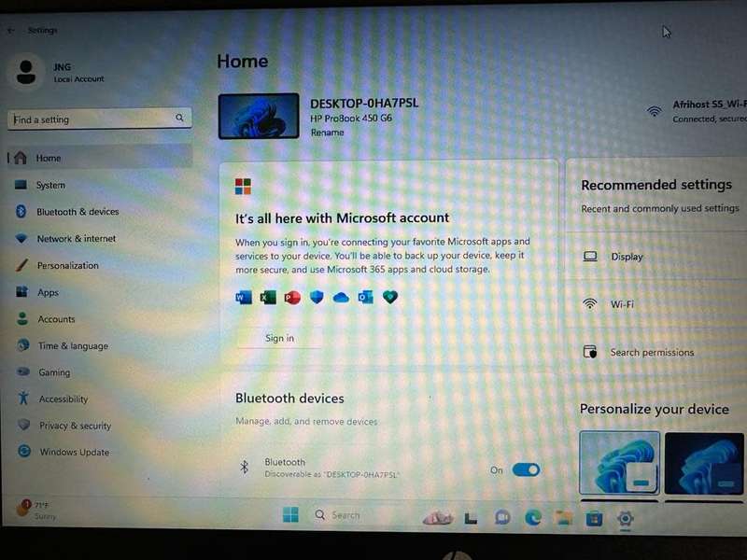
Task: Click the search magnifier in Find a setting
Action: pyautogui.click(x=179, y=118)
